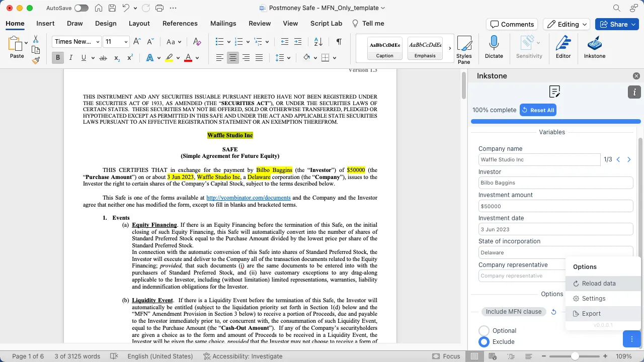Clear all formatting icon
644x362 pixels.
197,42
